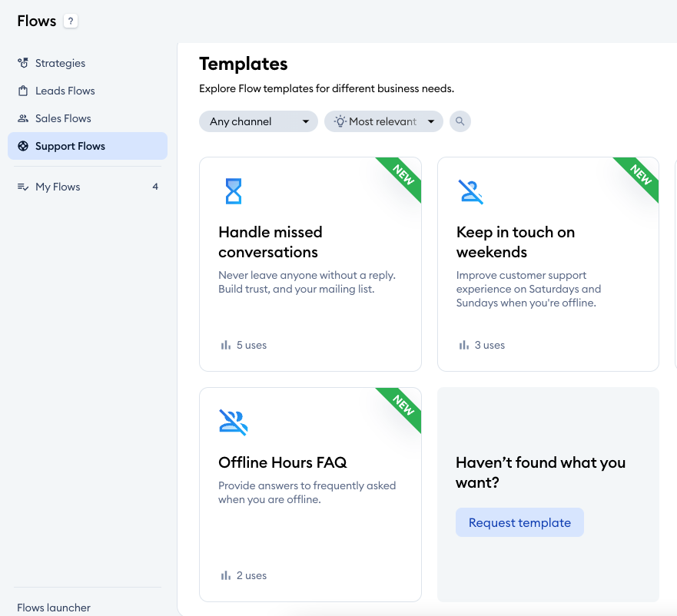Click the Request template button
This screenshot has width=677, height=616.
tap(519, 522)
